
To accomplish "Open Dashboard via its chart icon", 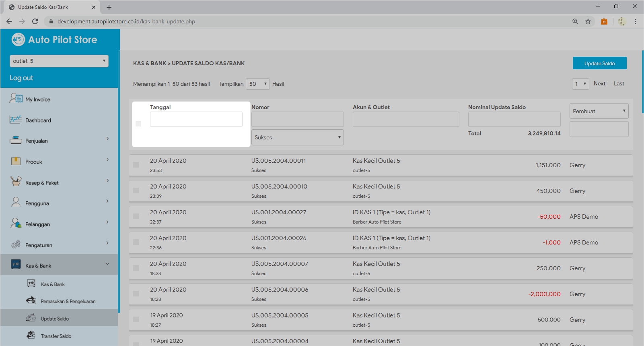I will point(16,120).
